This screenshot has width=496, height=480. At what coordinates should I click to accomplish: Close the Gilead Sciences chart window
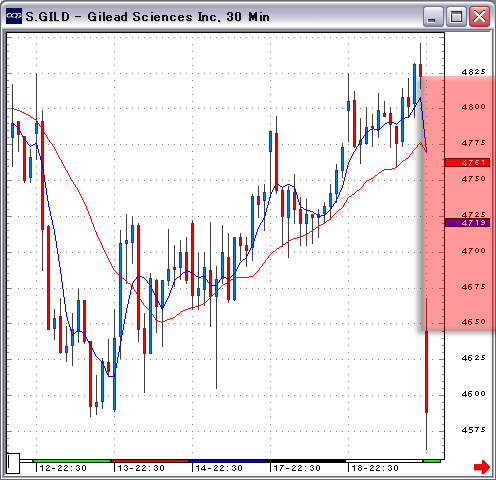point(479,16)
